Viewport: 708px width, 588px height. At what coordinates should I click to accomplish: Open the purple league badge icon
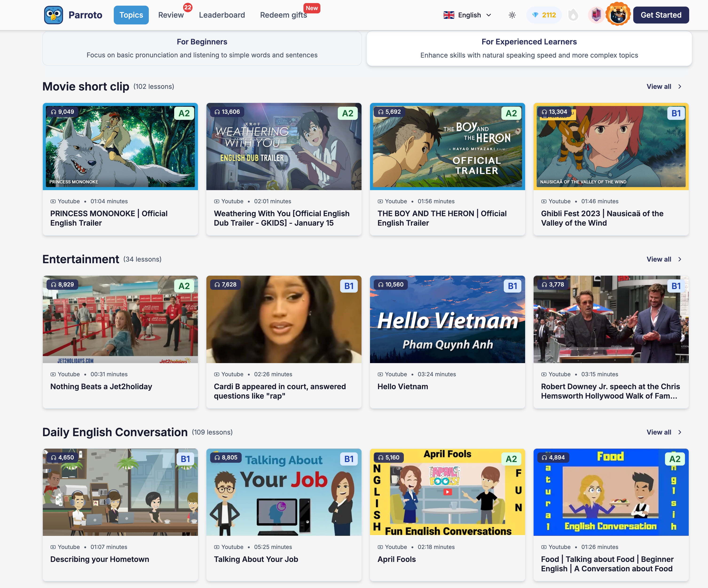(596, 15)
